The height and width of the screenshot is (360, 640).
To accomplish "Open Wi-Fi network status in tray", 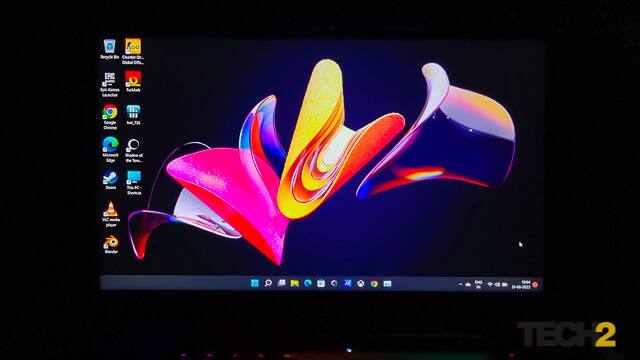I will pos(490,284).
